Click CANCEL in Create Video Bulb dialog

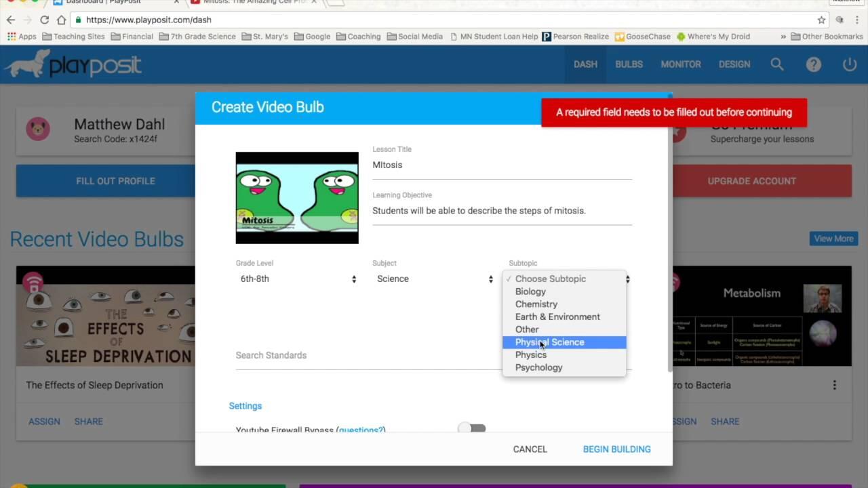(x=530, y=449)
